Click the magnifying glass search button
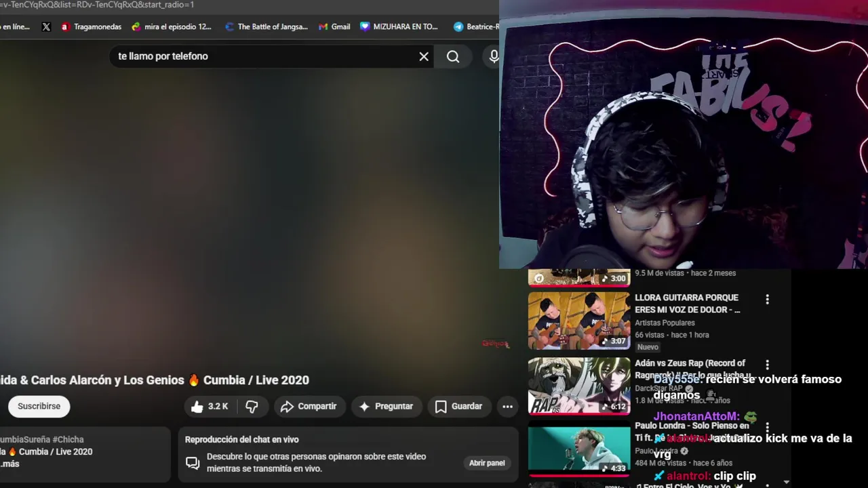Screen dimensions: 868x488 click(453, 56)
